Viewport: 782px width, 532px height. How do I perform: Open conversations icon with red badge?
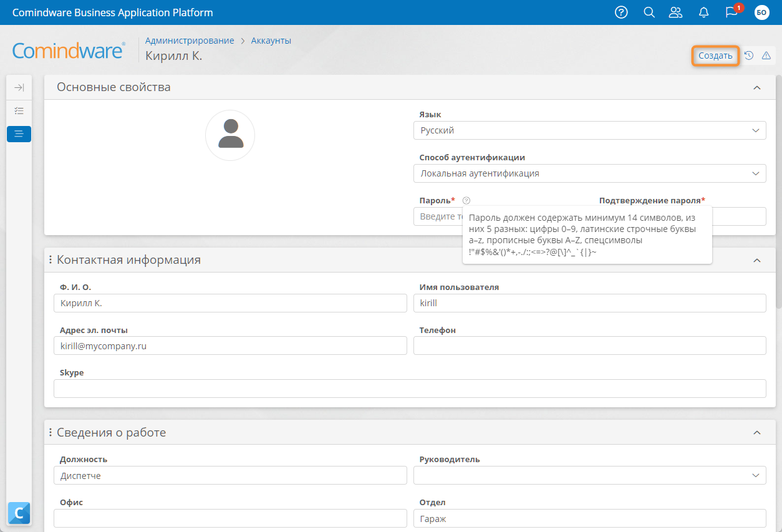733,12
